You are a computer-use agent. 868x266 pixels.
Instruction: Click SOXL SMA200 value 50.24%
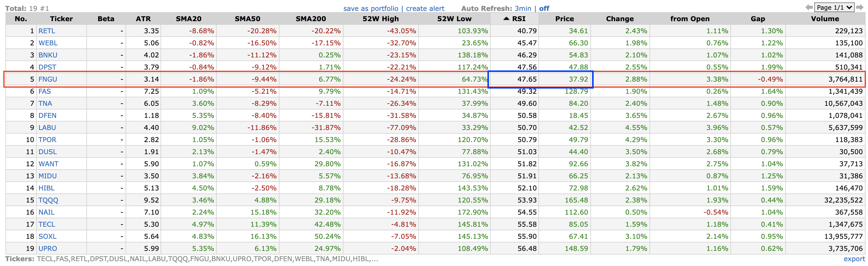click(327, 237)
